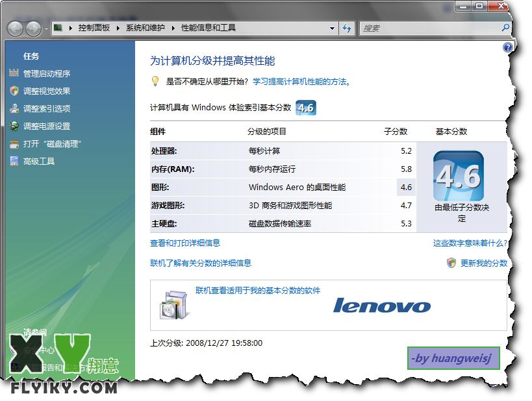
Task: Click inside the 搜索 search field
Action: 429,29
